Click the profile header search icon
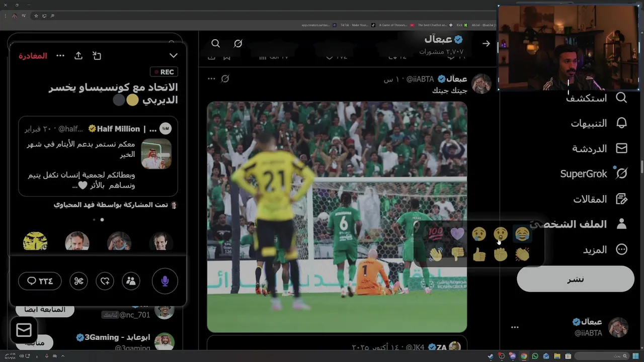Image resolution: width=644 pixels, height=362 pixels. click(x=215, y=44)
